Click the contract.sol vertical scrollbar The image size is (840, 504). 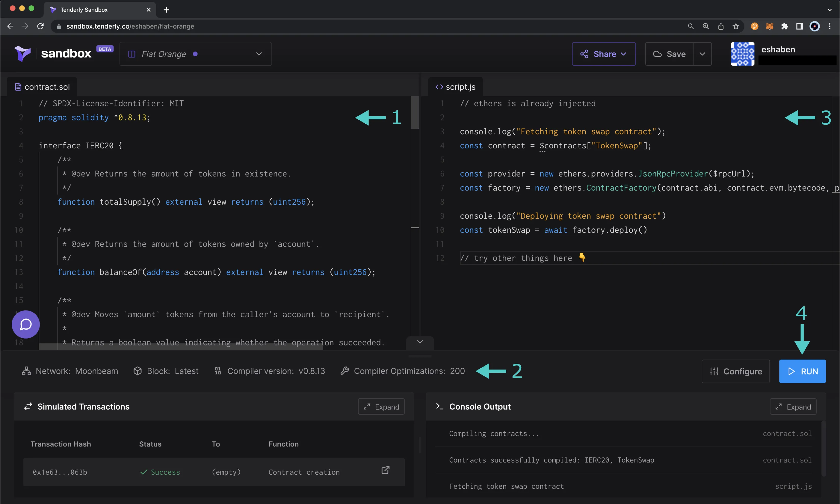415,113
